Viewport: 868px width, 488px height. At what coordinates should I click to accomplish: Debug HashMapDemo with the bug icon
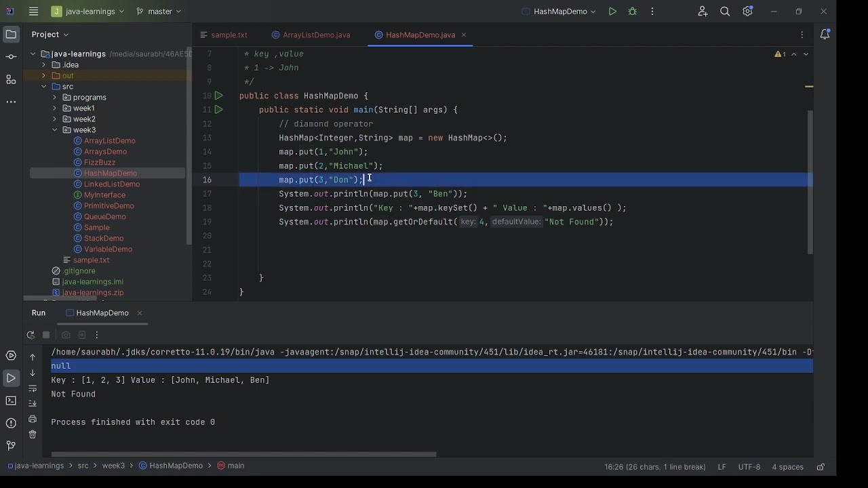[632, 12]
